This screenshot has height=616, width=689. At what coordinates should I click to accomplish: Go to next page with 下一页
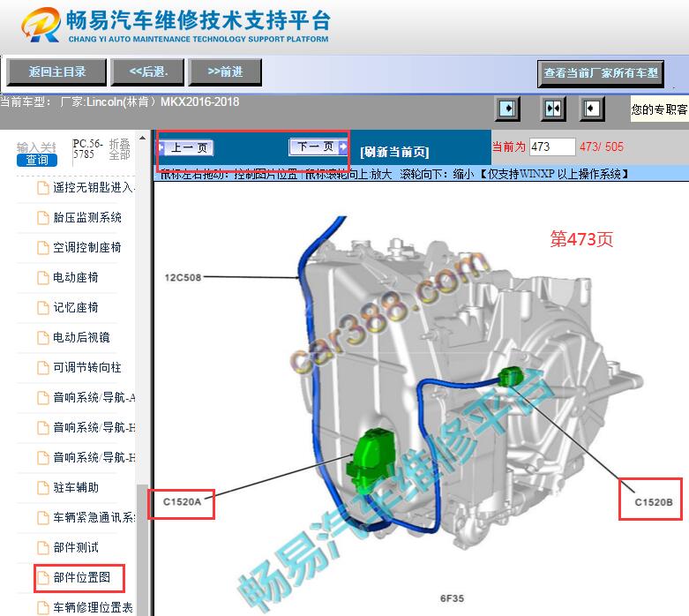click(318, 146)
